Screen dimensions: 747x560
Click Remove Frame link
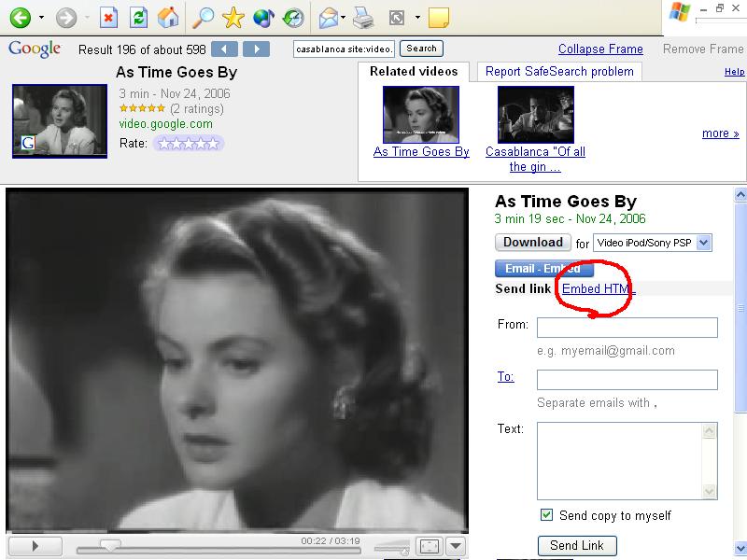pos(703,49)
